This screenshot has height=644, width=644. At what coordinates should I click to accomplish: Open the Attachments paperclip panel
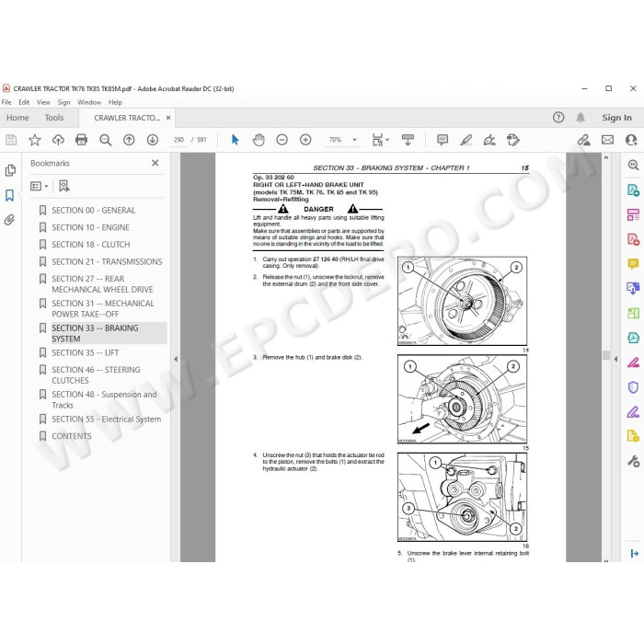[10, 220]
